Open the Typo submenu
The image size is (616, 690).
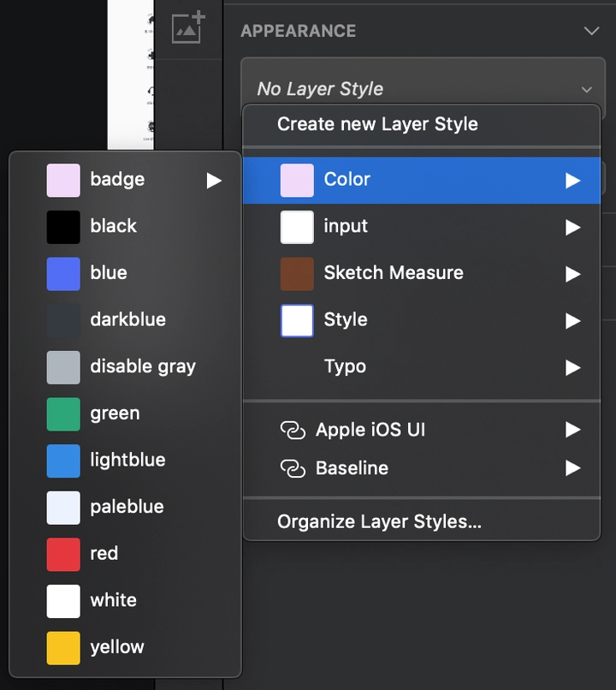pos(422,367)
